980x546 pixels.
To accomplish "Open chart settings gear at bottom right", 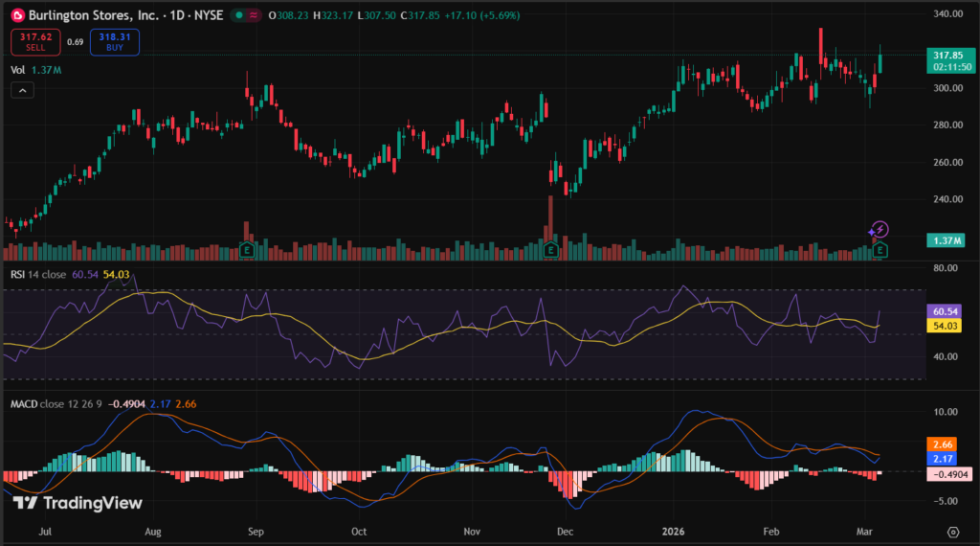I will coord(953,531).
